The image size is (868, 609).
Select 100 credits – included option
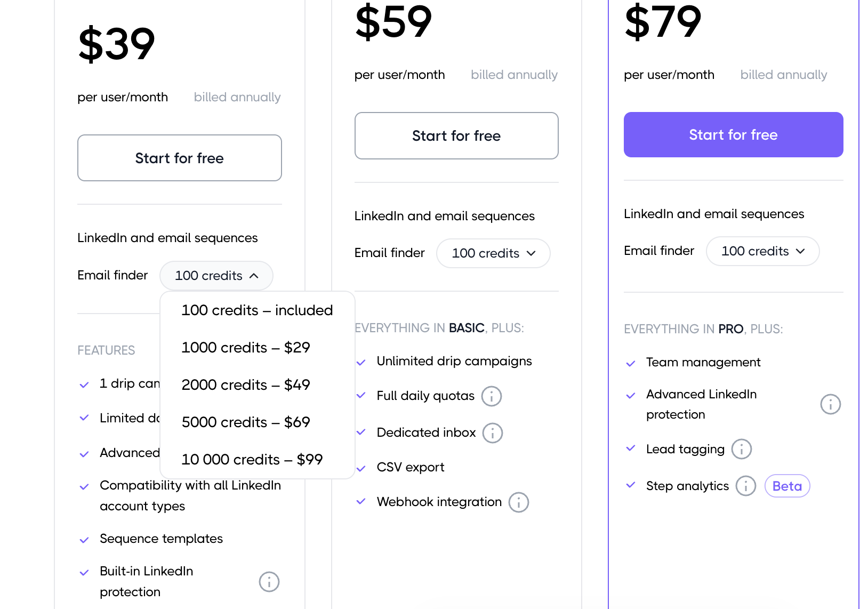click(x=257, y=310)
